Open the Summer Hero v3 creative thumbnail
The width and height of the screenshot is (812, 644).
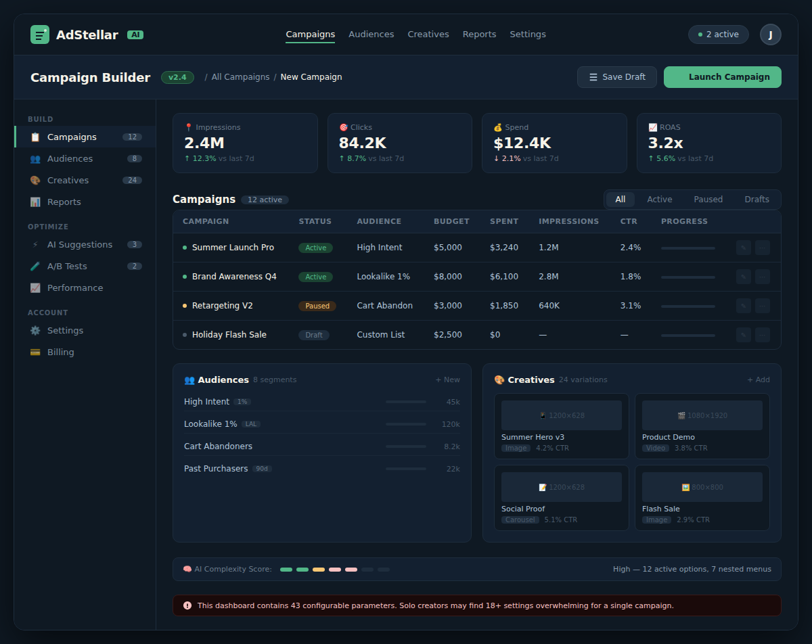click(x=562, y=415)
